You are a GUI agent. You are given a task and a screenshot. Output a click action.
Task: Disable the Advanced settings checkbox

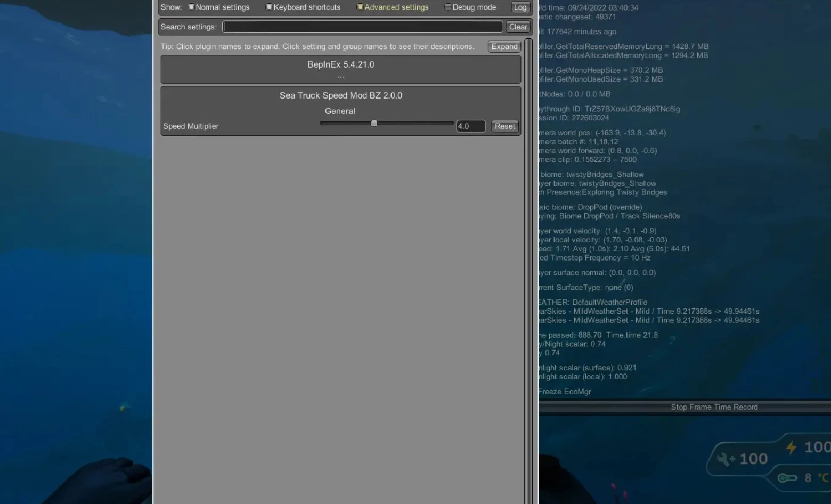(360, 7)
